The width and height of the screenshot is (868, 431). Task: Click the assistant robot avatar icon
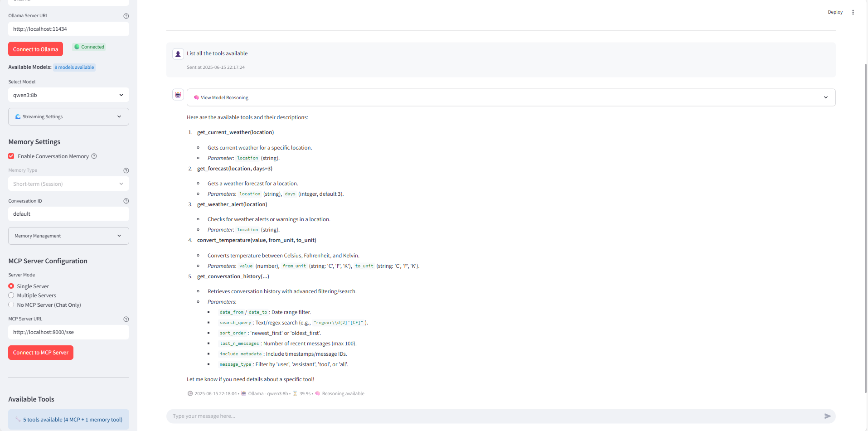[x=178, y=95]
